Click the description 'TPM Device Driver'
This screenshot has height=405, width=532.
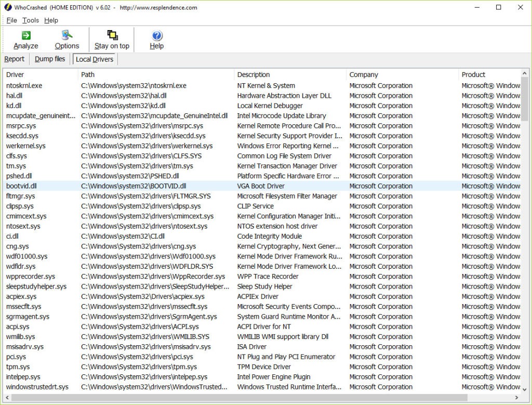click(264, 367)
